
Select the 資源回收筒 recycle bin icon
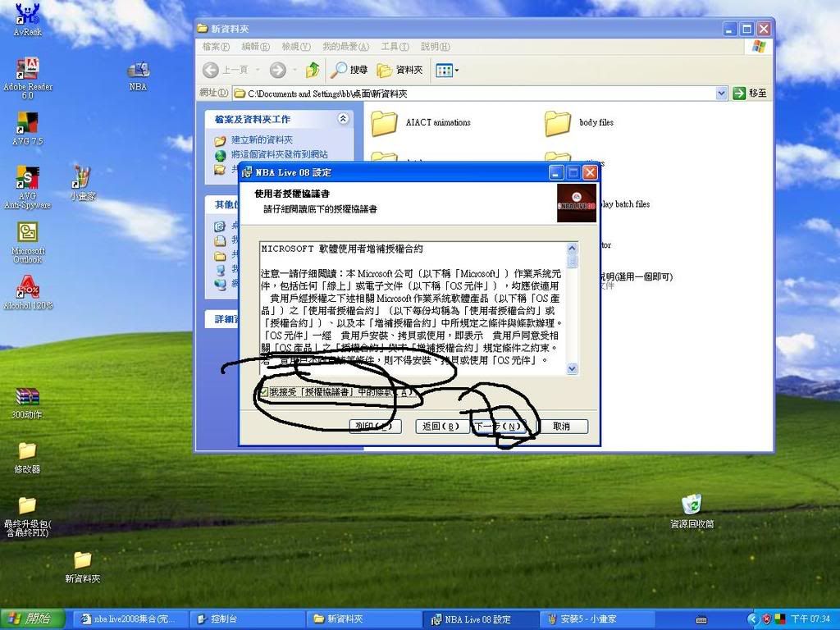pyautogui.click(x=692, y=512)
